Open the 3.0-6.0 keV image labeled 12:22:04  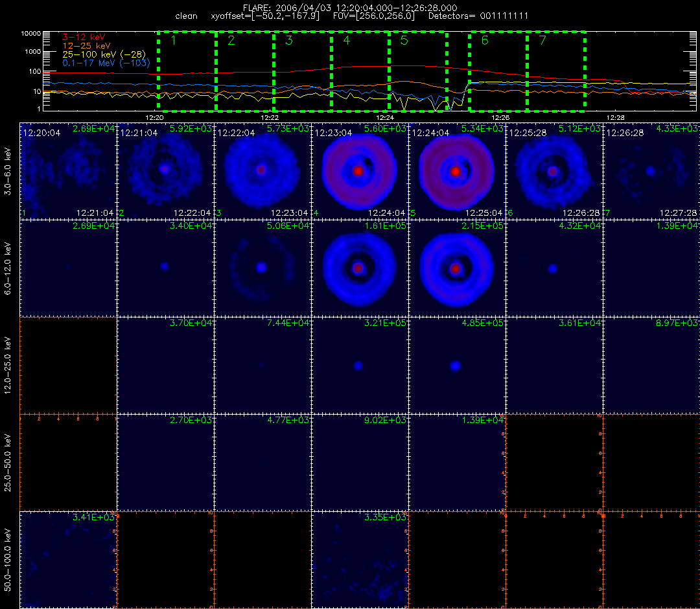coord(262,171)
